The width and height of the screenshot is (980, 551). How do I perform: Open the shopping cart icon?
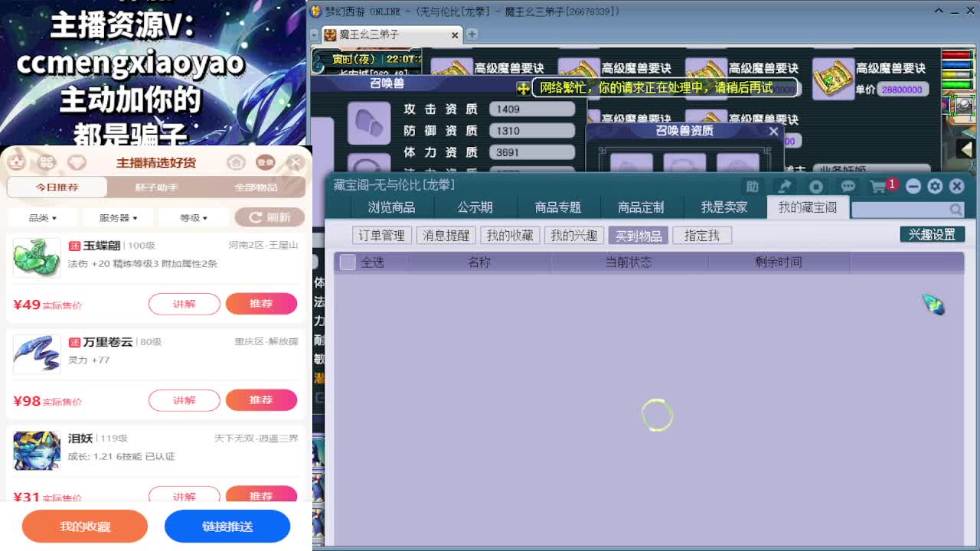[878, 186]
